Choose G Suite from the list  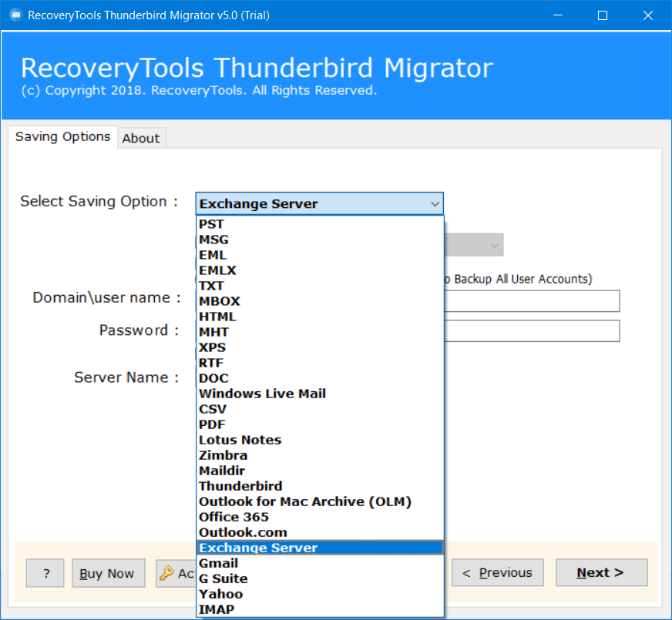point(320,579)
